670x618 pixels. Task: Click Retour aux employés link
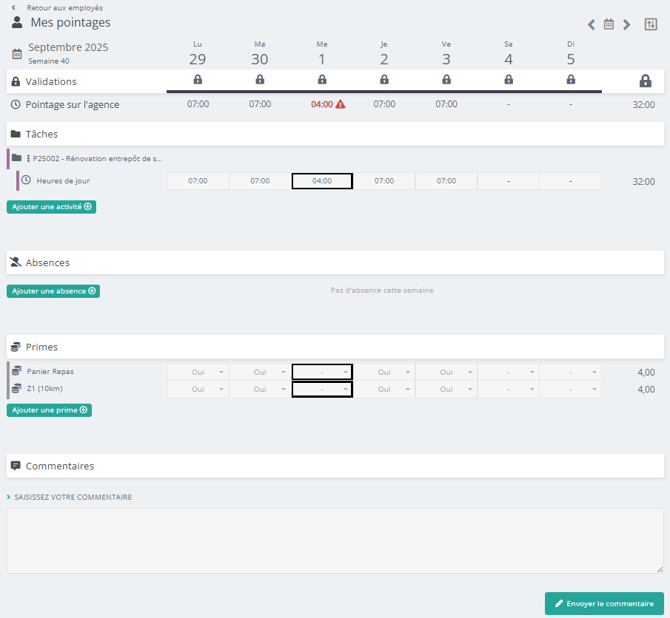coord(64,8)
